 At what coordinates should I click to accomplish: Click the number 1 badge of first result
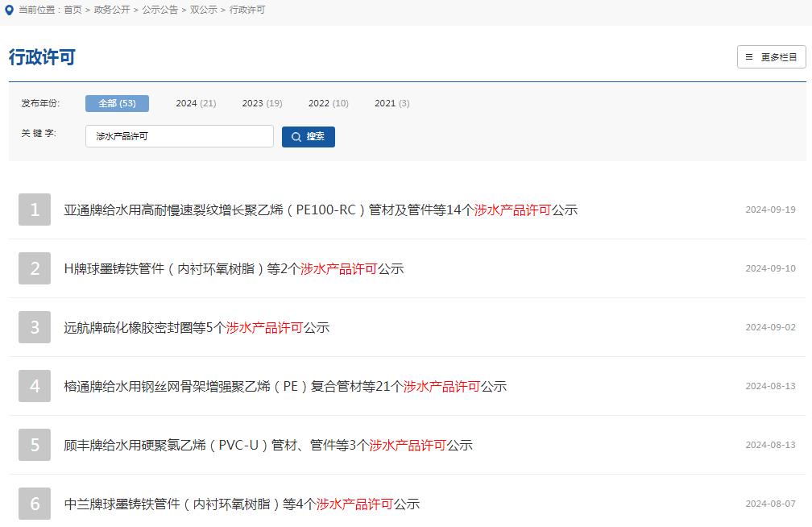coord(35,210)
